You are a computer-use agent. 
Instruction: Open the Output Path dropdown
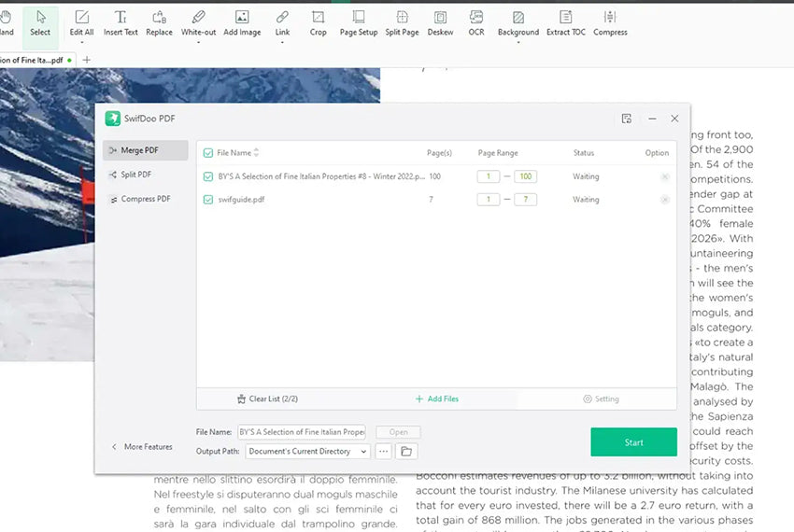(308, 452)
